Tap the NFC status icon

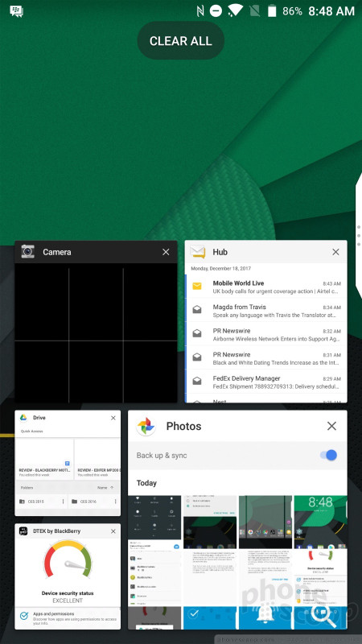[200, 11]
